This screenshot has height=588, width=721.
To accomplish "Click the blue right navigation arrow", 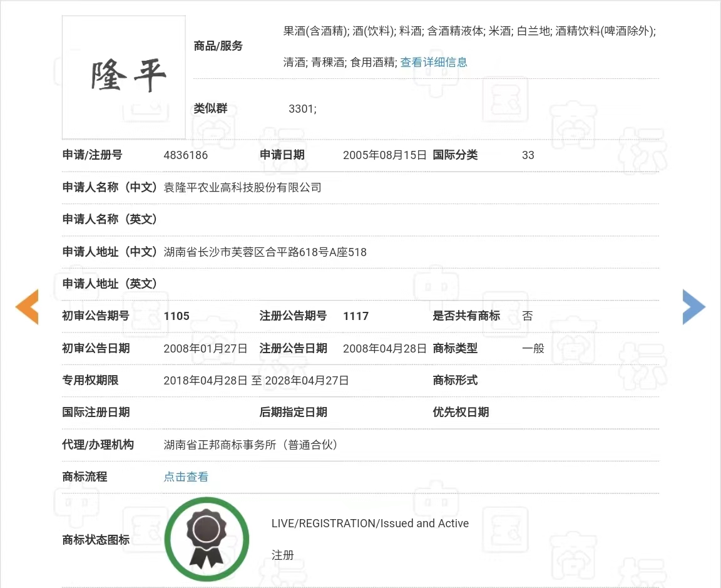I will (693, 307).
